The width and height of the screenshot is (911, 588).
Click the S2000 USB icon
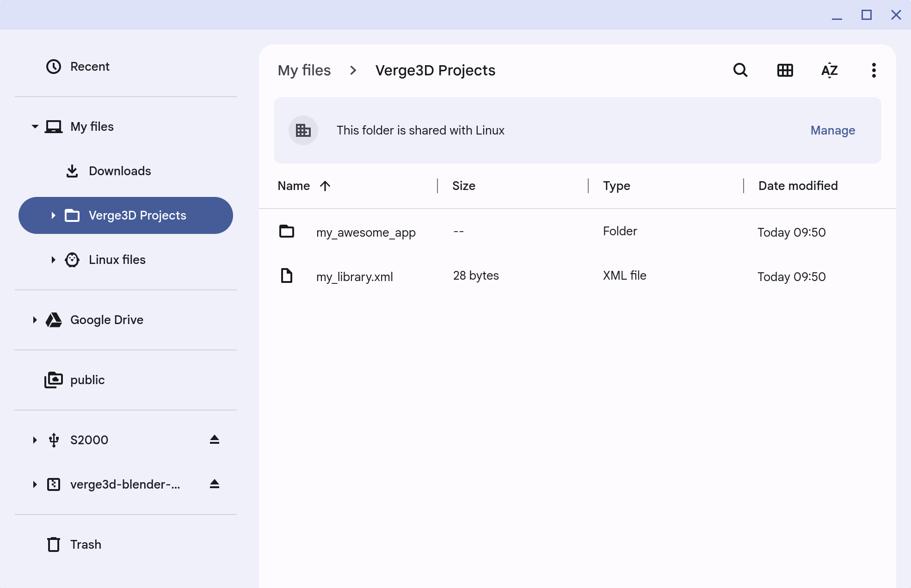54,440
